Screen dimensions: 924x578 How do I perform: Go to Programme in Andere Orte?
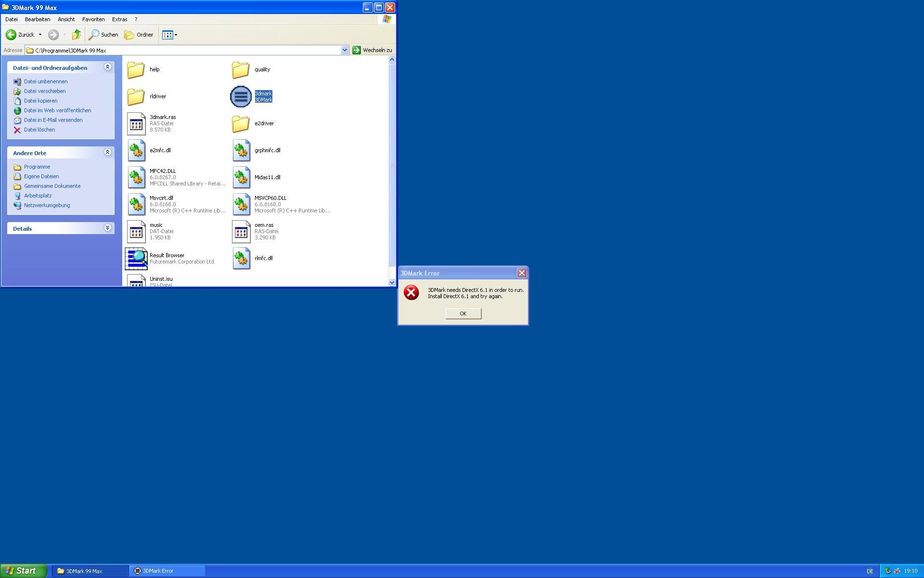click(x=37, y=167)
